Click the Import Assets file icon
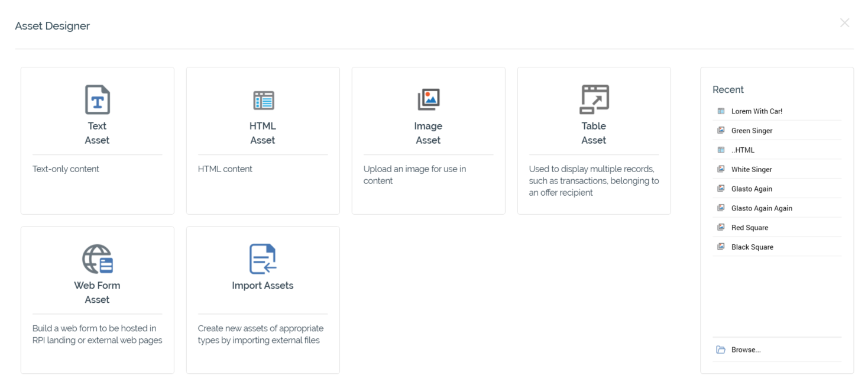Viewport: 868px width, 388px height. pyautogui.click(x=263, y=259)
